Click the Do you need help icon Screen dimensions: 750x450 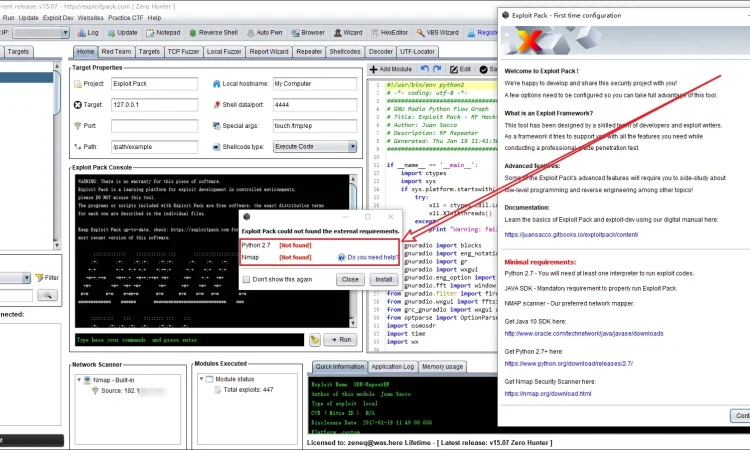(x=342, y=257)
